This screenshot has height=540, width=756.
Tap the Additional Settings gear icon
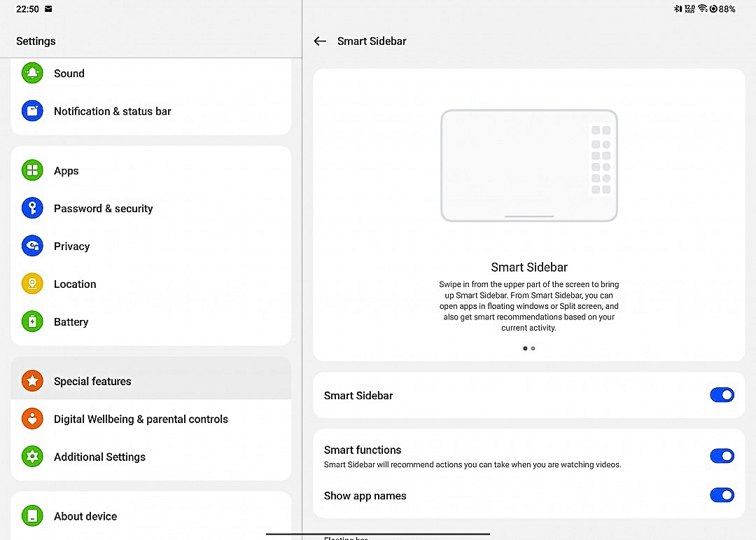coord(32,457)
